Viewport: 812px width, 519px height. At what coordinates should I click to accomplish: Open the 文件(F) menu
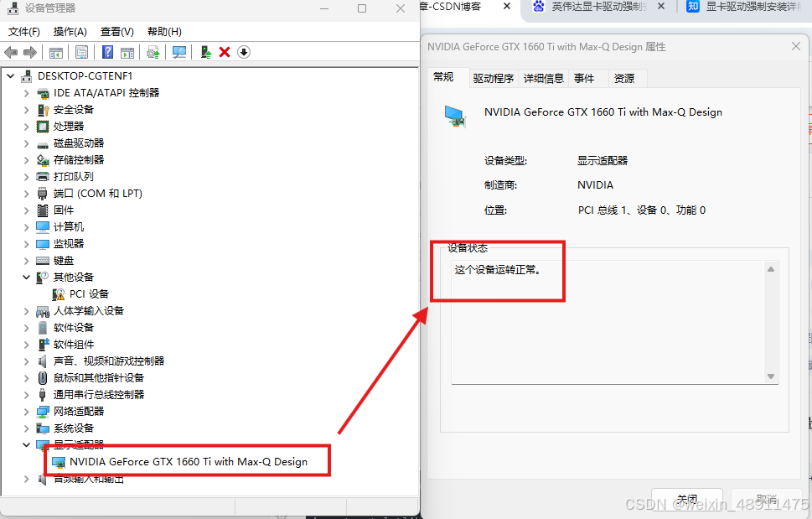(x=24, y=32)
